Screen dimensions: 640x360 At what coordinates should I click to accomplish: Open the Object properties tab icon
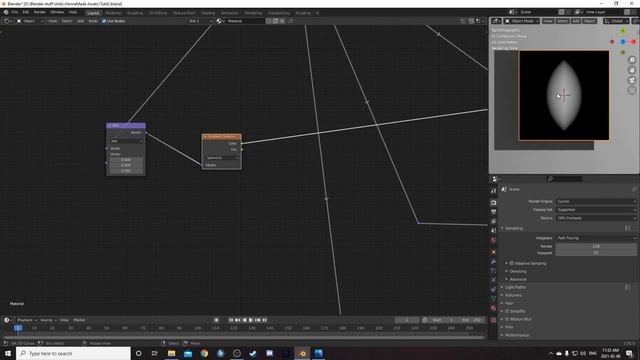tap(493, 252)
